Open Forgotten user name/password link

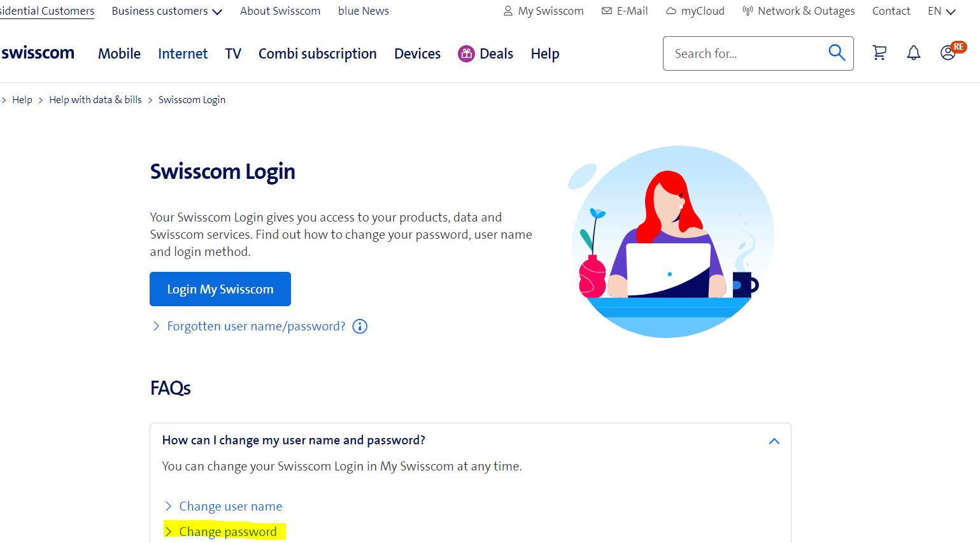[x=256, y=327]
